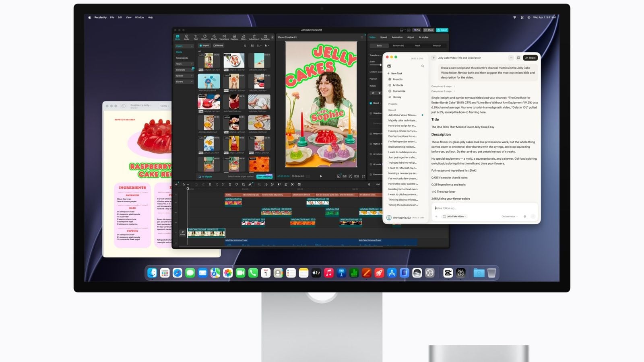Click the search icon in Perplexity sidebar
Screen dimensions: 644x362
423,66
